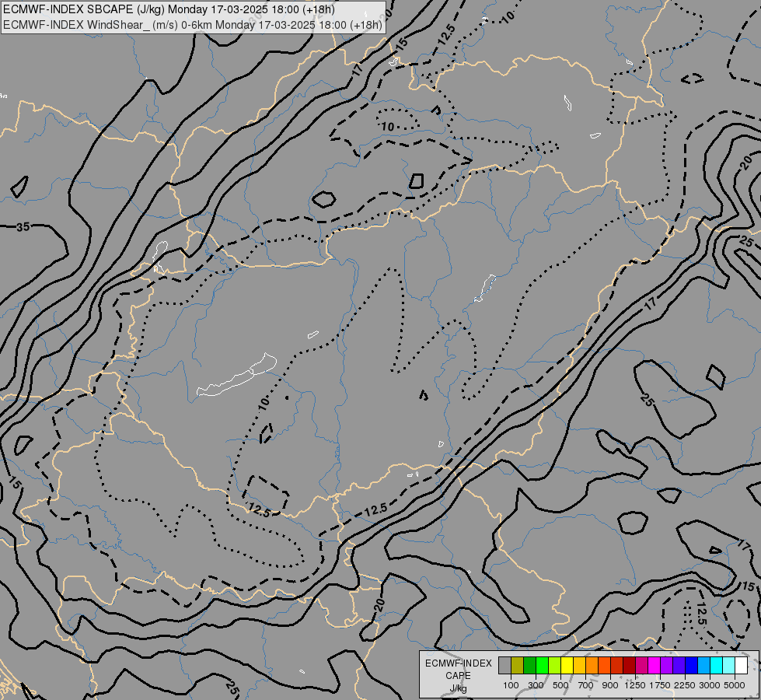Click "ECMWF-INDEX" text inside the legend box

tap(458, 663)
